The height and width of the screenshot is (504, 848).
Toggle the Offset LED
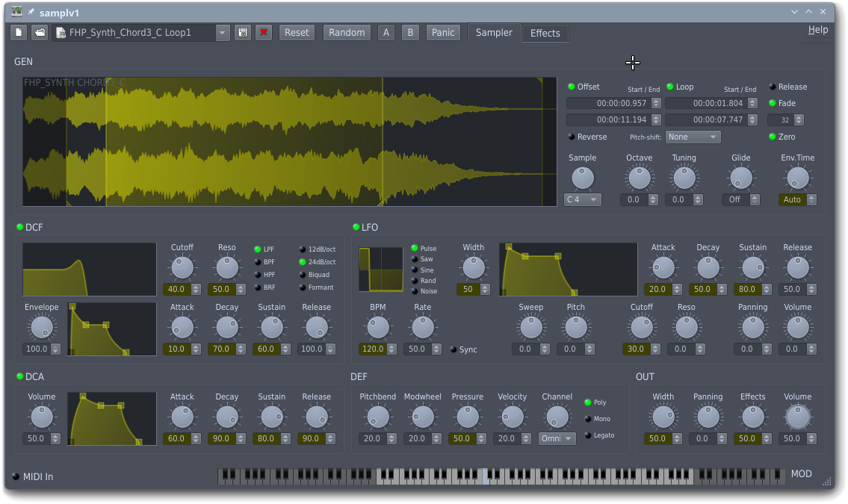(571, 87)
